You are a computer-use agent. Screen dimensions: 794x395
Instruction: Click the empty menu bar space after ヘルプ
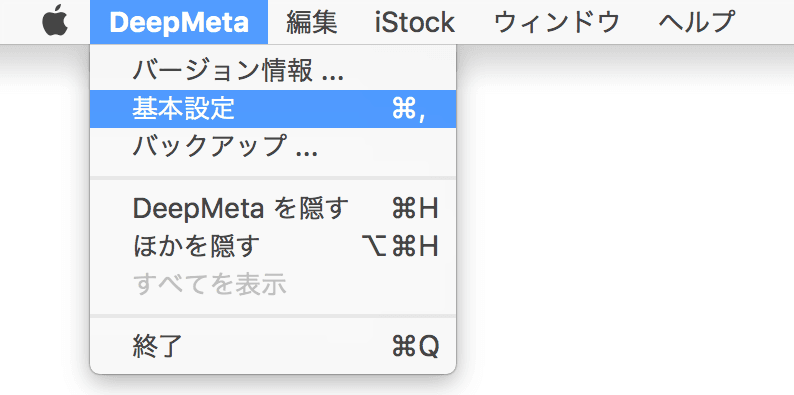click(x=765, y=22)
